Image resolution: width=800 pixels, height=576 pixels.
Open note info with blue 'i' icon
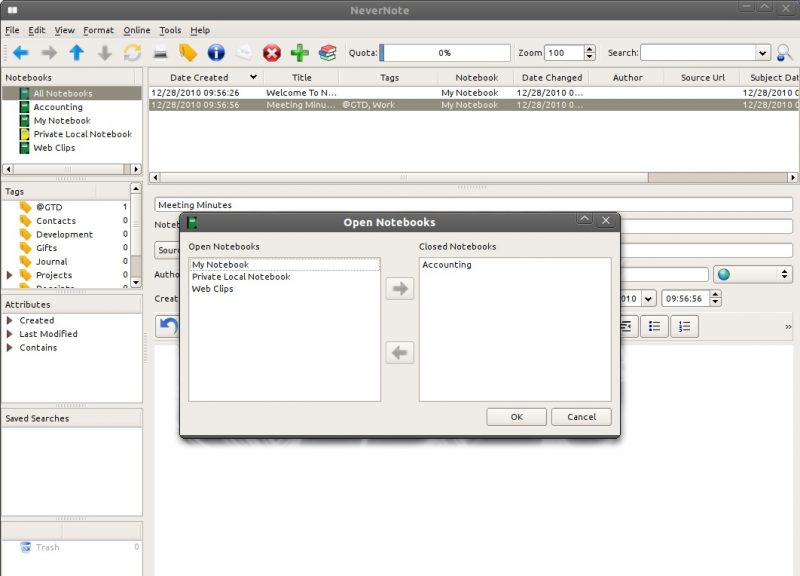(216, 53)
